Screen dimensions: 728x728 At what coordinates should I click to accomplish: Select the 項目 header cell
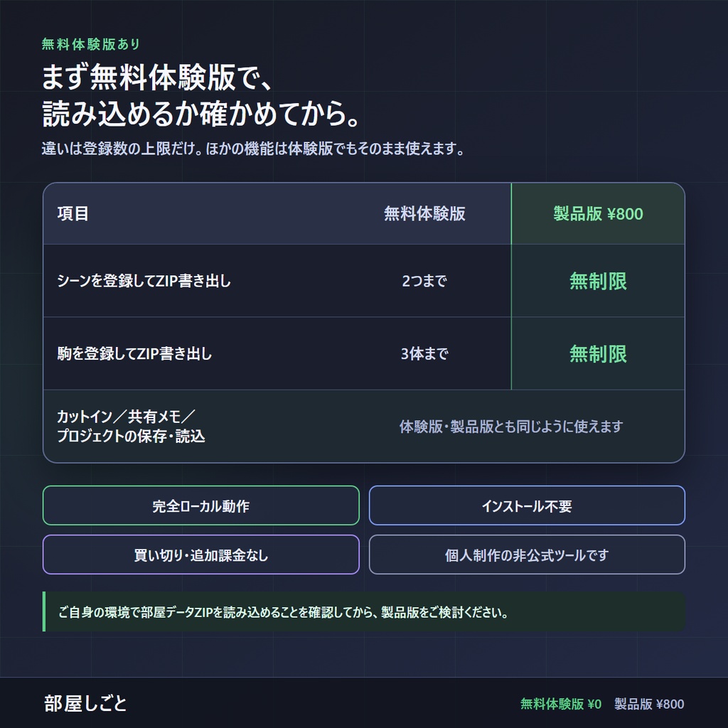pyautogui.click(x=73, y=214)
